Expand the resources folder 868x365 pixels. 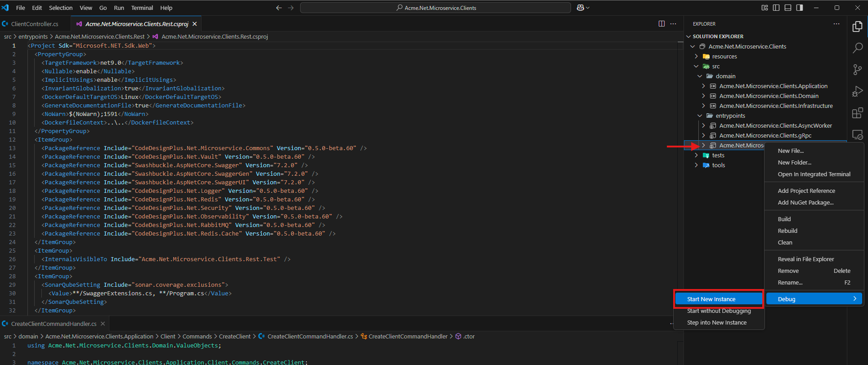[x=696, y=56]
